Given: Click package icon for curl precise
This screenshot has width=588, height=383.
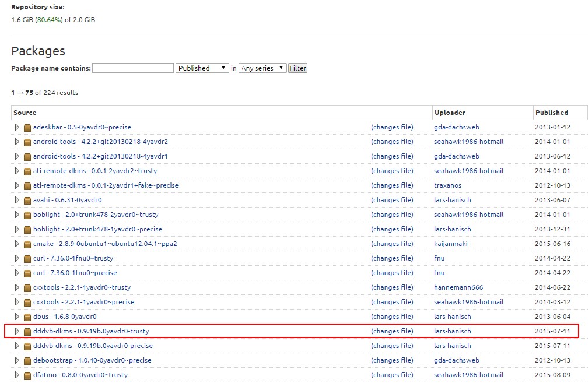Looking at the screenshot, I should (27, 273).
